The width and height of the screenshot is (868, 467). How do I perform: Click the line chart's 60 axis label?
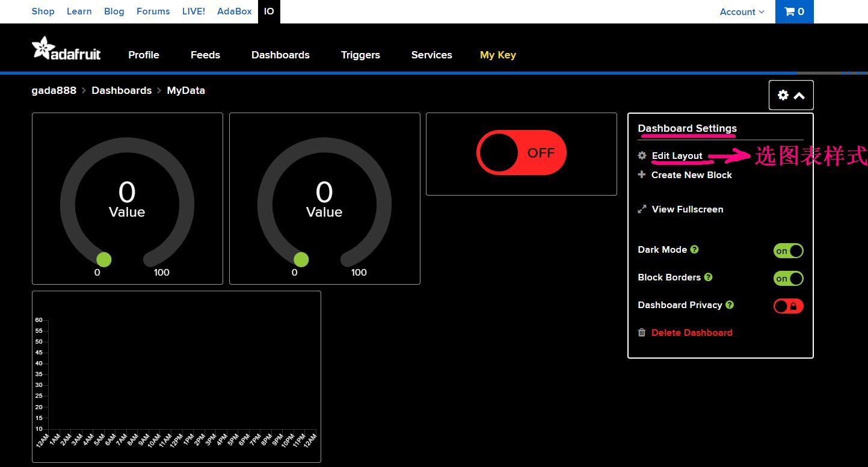[x=39, y=320]
